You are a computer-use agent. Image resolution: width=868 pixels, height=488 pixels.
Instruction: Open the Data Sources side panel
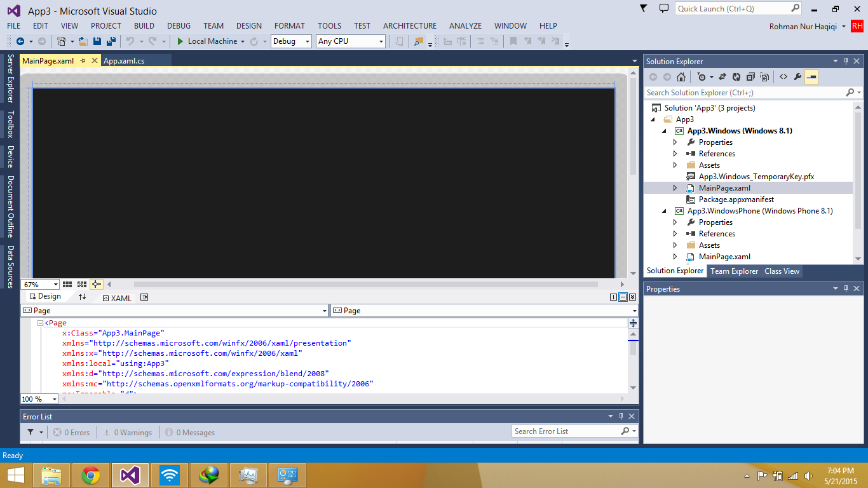(10, 267)
